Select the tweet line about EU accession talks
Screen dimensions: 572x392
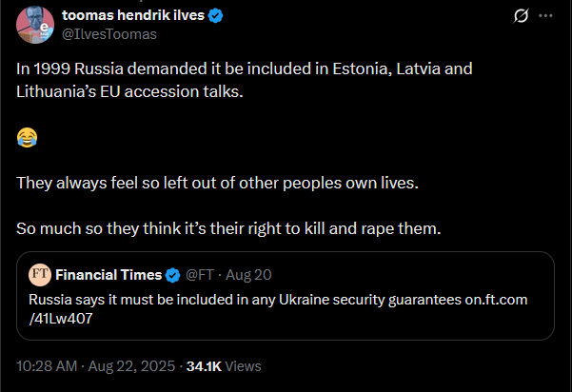click(x=245, y=80)
